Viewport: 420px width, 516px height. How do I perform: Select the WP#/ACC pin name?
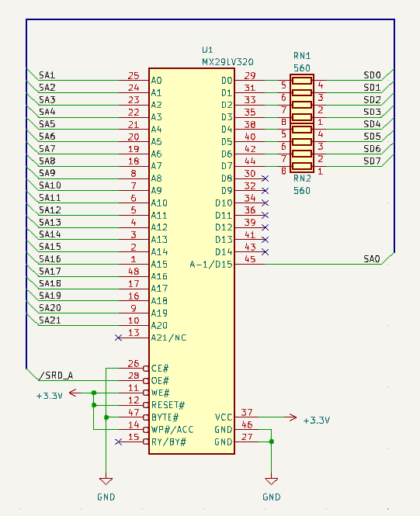[x=172, y=429]
